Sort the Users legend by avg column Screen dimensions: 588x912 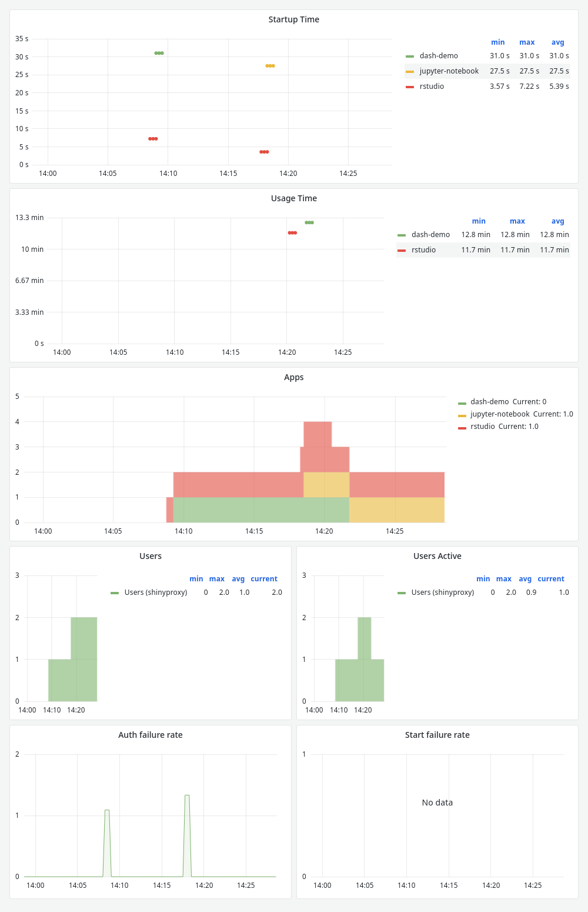pos(238,578)
